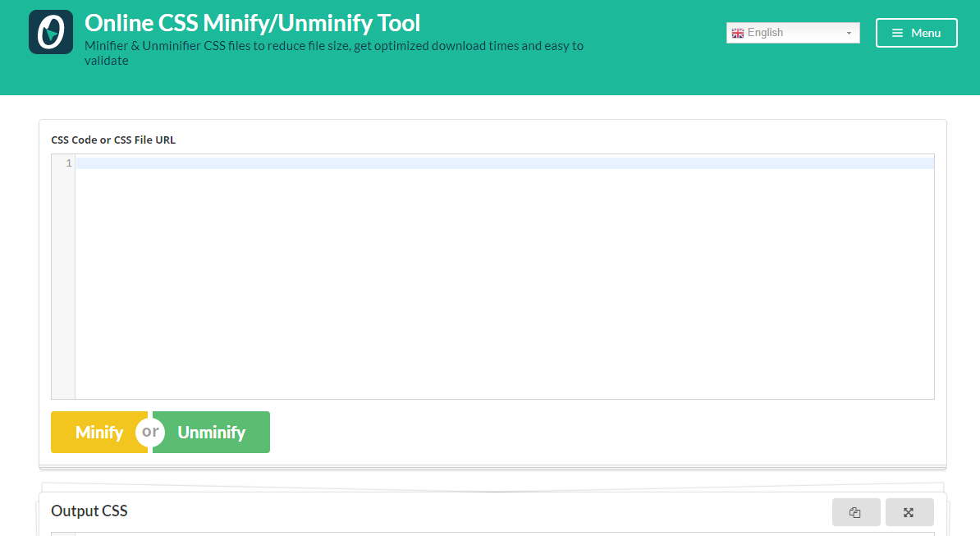980x536 pixels.
Task: Click the 'Online CSS Minify/Unminify Tool' title
Action: (x=253, y=23)
